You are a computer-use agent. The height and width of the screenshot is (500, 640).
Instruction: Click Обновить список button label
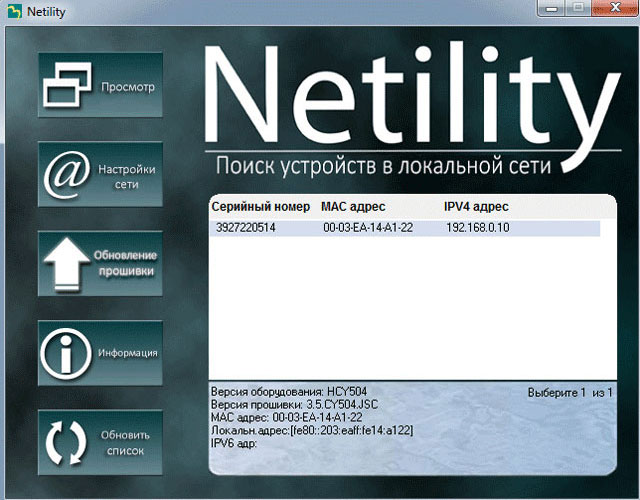tap(125, 443)
